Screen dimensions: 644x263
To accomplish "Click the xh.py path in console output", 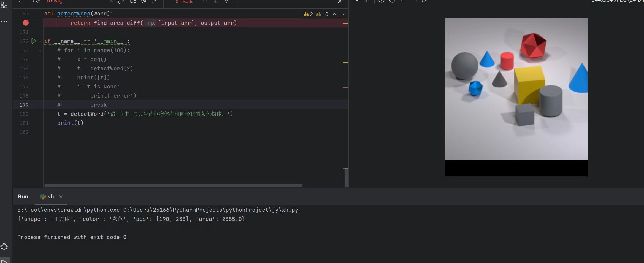I will point(211,210).
